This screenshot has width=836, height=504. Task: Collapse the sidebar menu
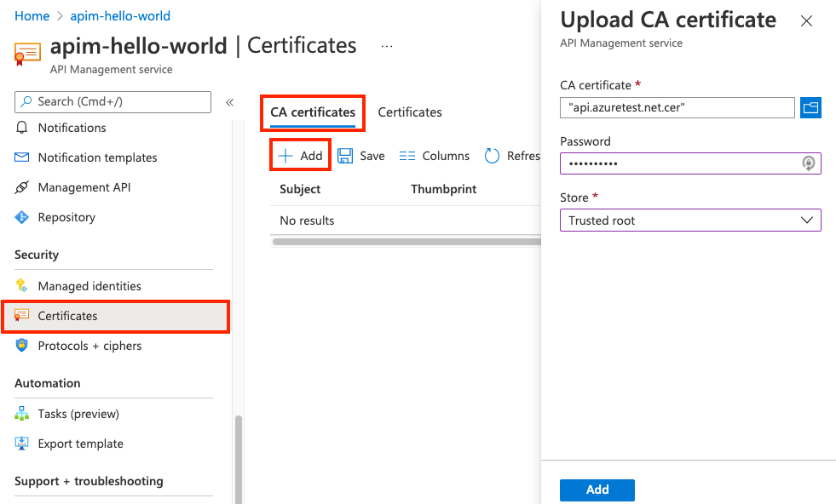pyautogui.click(x=229, y=102)
